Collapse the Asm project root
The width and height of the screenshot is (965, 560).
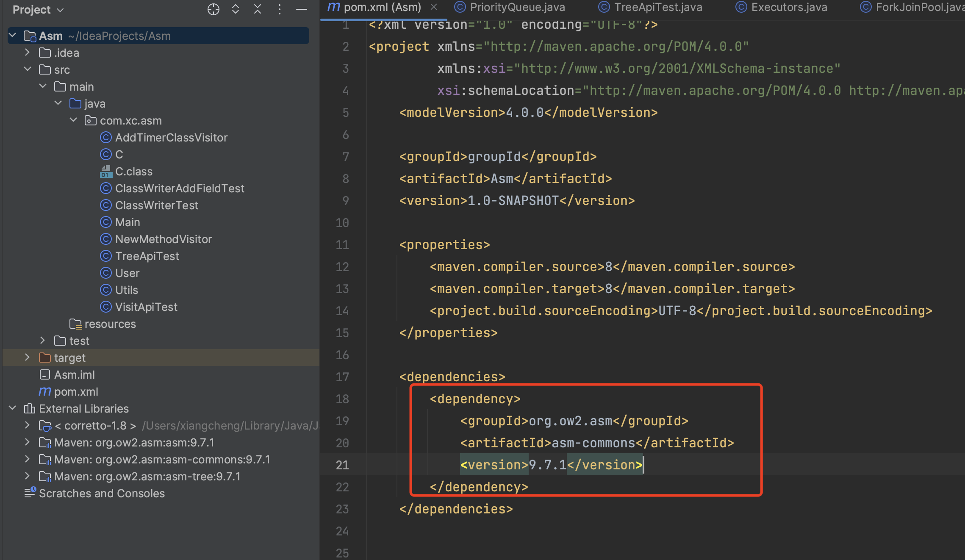(x=13, y=36)
